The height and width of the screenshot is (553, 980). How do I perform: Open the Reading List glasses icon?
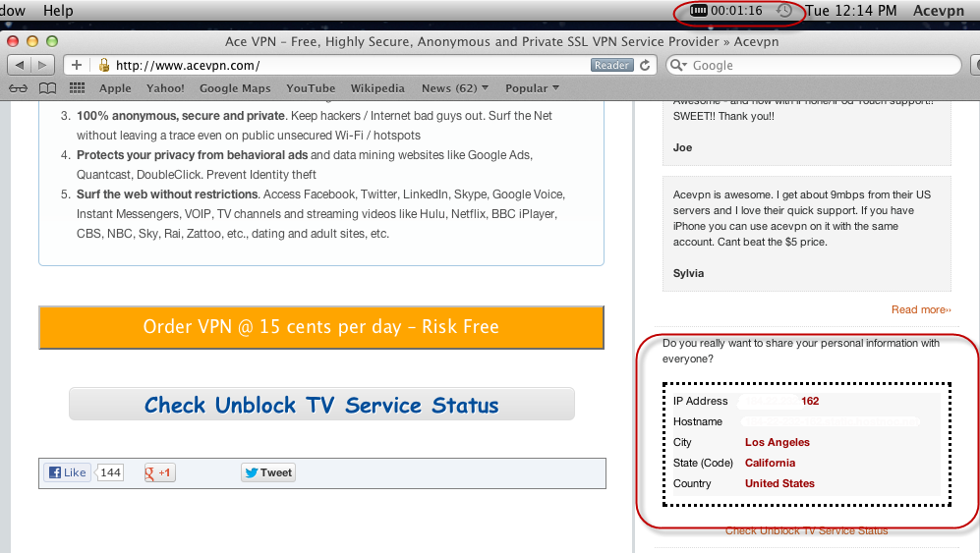pyautogui.click(x=18, y=88)
